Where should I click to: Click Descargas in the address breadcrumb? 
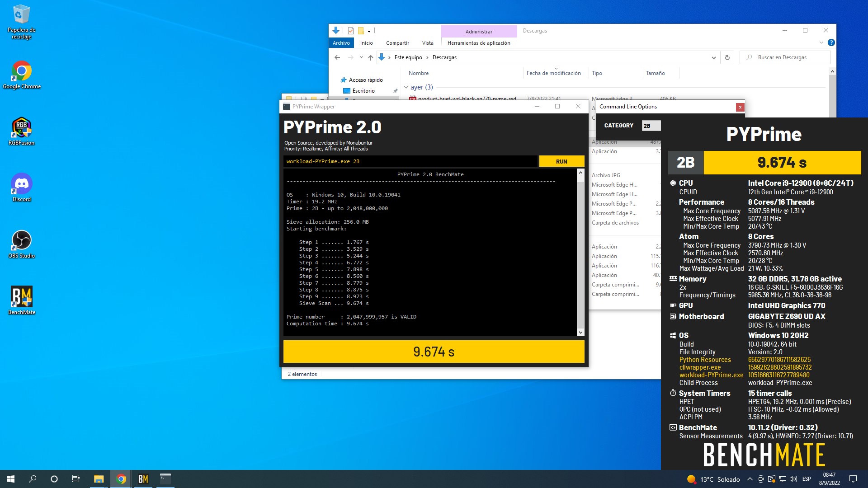444,57
